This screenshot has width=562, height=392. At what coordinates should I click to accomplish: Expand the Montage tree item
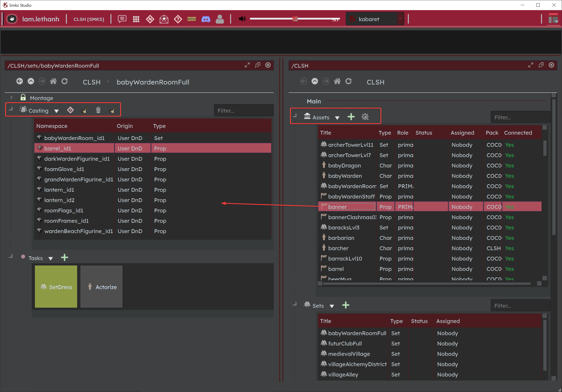coord(11,97)
